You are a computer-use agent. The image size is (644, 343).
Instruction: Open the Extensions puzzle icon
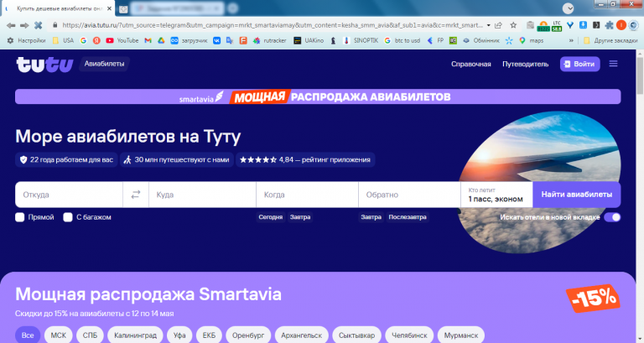pyautogui.click(x=609, y=25)
